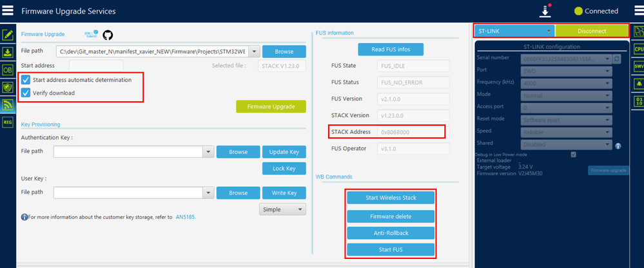Click the STACK Address 0x806B000 field
644x268 pixels.
coord(413,131)
